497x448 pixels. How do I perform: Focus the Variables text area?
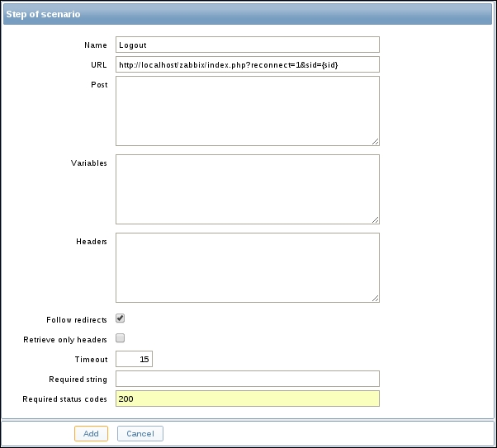pyautogui.click(x=247, y=189)
